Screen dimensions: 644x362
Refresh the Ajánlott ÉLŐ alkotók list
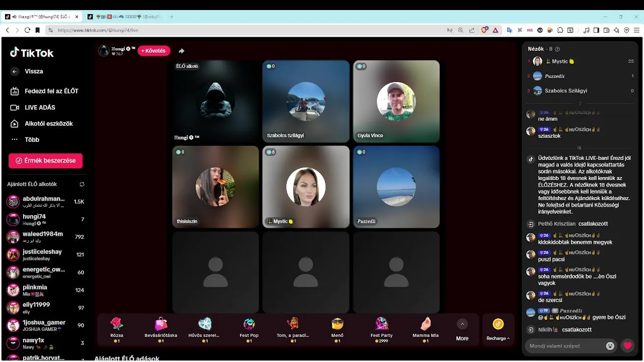pos(82,185)
